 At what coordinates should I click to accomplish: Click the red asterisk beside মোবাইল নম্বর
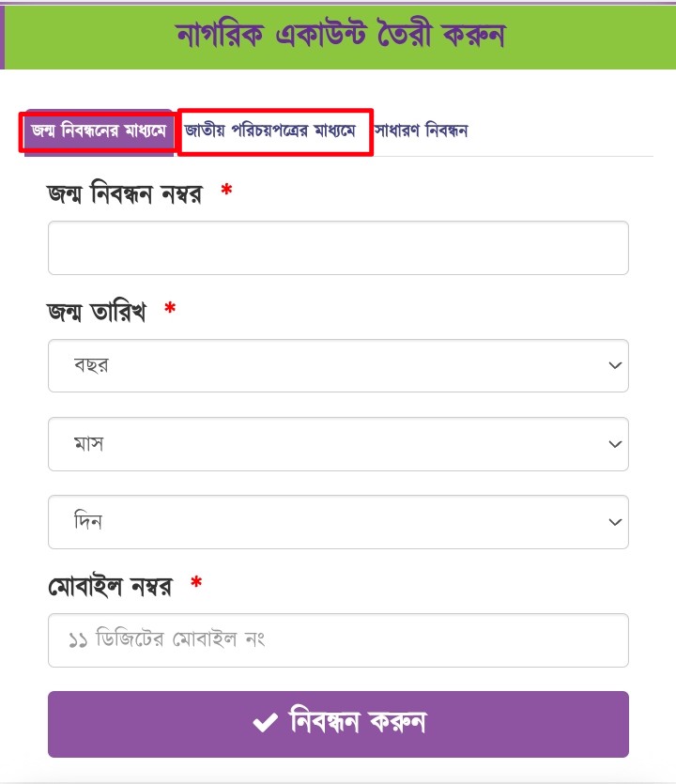pyautogui.click(x=196, y=586)
